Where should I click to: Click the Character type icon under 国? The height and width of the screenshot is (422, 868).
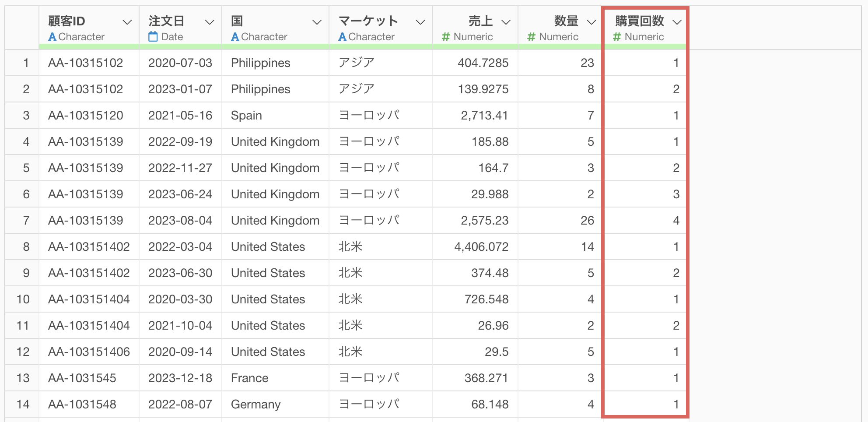tap(235, 37)
